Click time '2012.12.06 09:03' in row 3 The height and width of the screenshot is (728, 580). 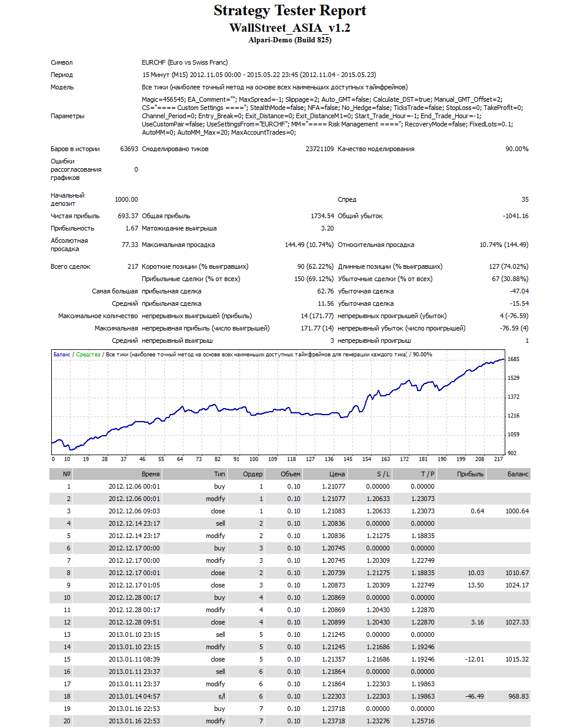[x=134, y=511]
